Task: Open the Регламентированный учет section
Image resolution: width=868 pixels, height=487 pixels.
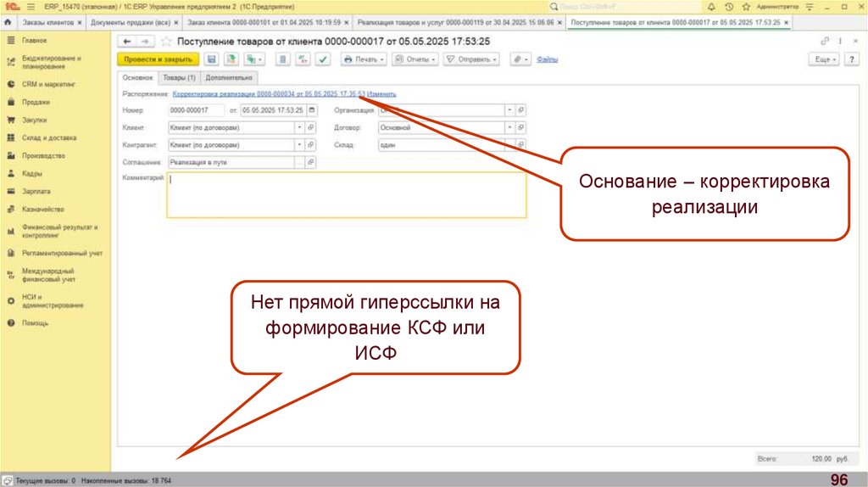Action: click(62, 253)
